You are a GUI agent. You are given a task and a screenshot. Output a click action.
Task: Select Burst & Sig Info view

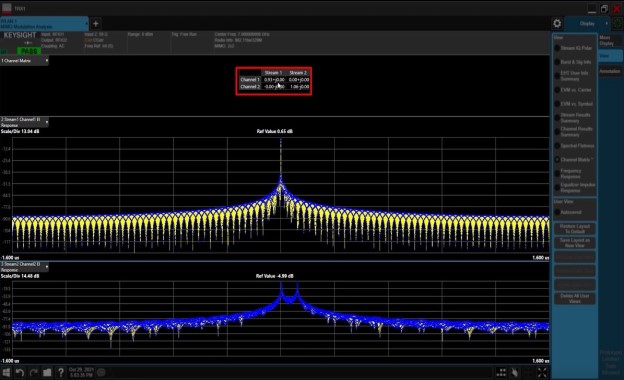pos(573,62)
